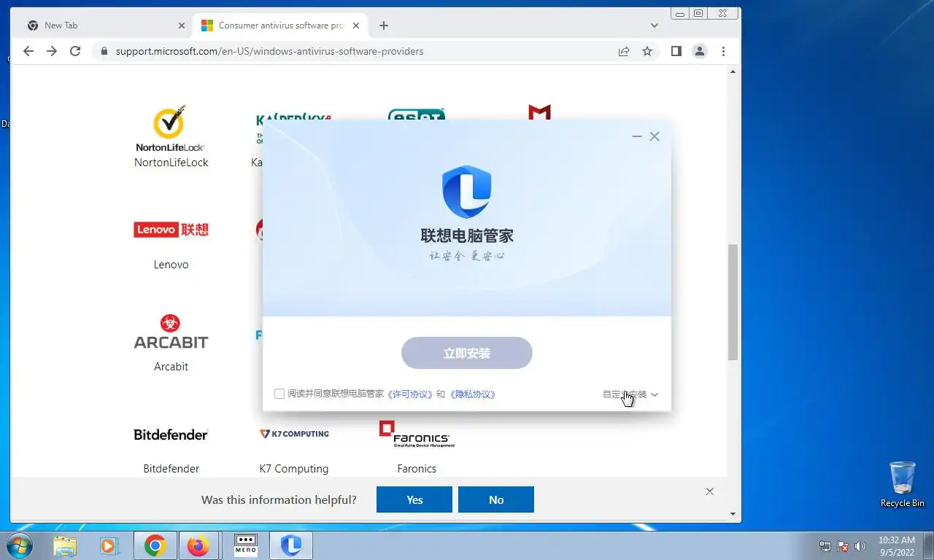Share this page icon

[x=624, y=51]
